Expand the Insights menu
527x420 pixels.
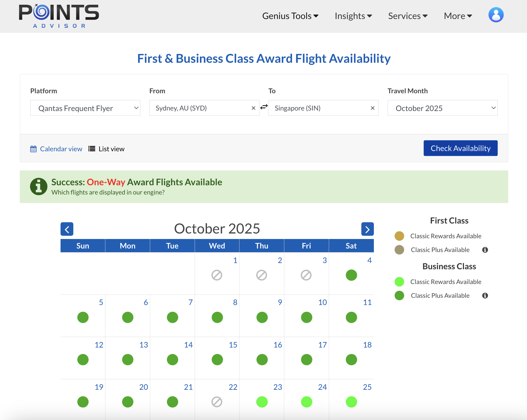click(x=353, y=16)
